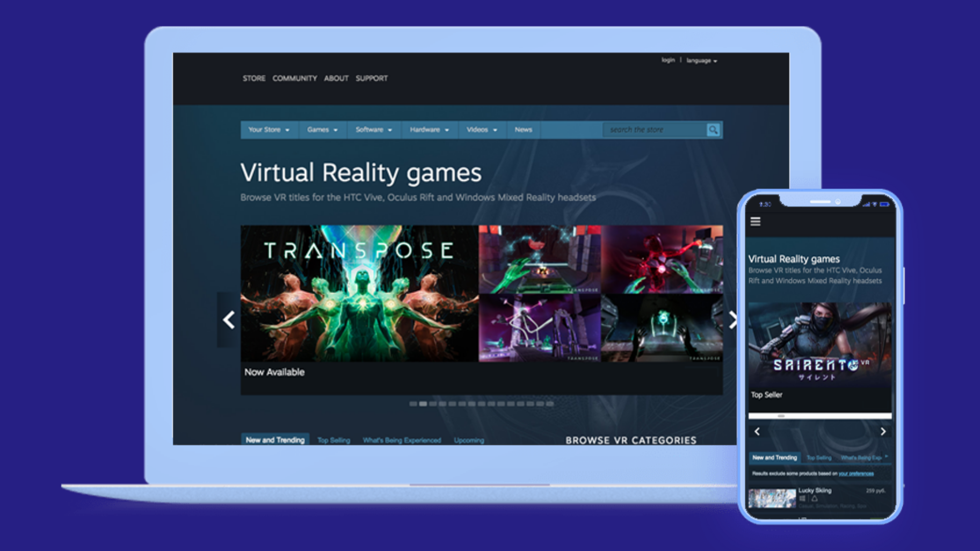
Task: Click the tabs overflow arrow on phone
Action: tap(887, 457)
